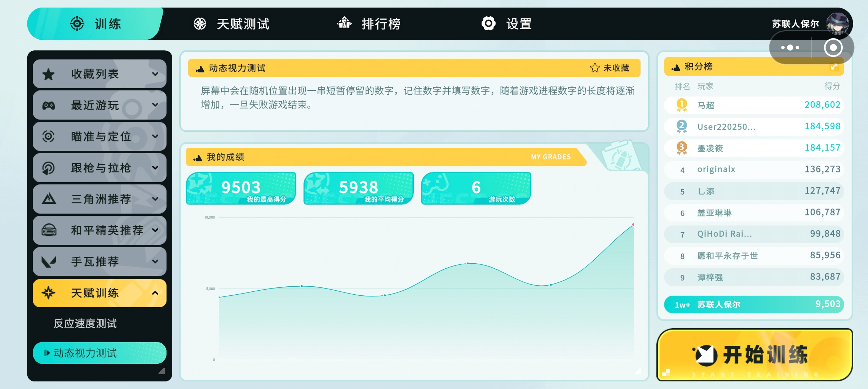Click the Valorant logo of 手瓦推荐
The width and height of the screenshot is (868, 389).
point(49,262)
